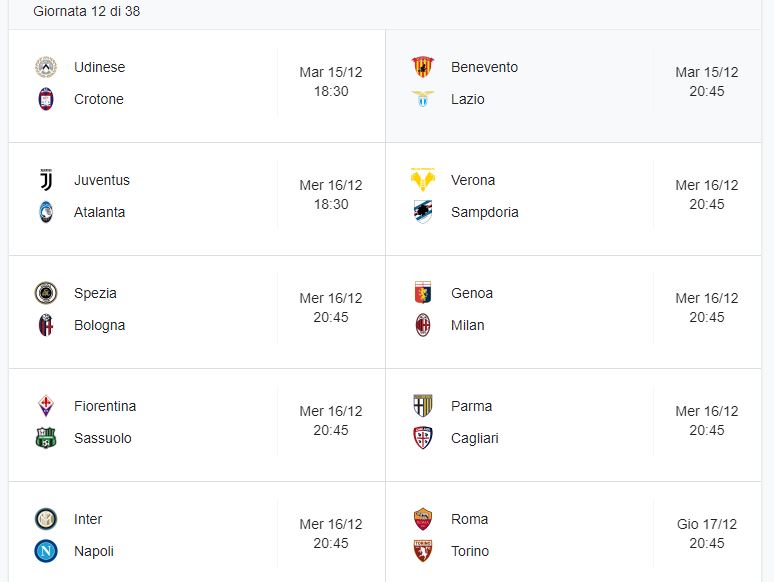Select the Genoa club badge
Image resolution: width=774 pixels, height=582 pixels.
pos(423,293)
